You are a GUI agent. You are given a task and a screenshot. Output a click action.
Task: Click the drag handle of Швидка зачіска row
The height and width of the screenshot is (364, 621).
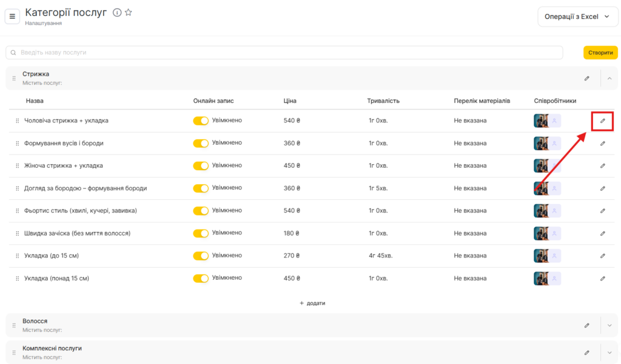pos(18,234)
